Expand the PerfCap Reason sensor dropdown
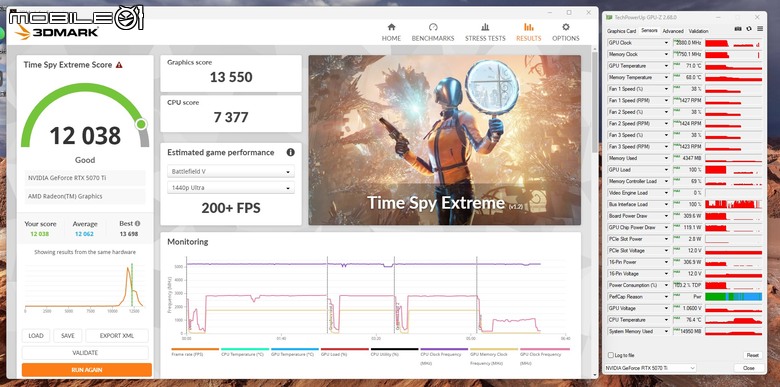Screen dimensions: 780x387 [x=667, y=296]
